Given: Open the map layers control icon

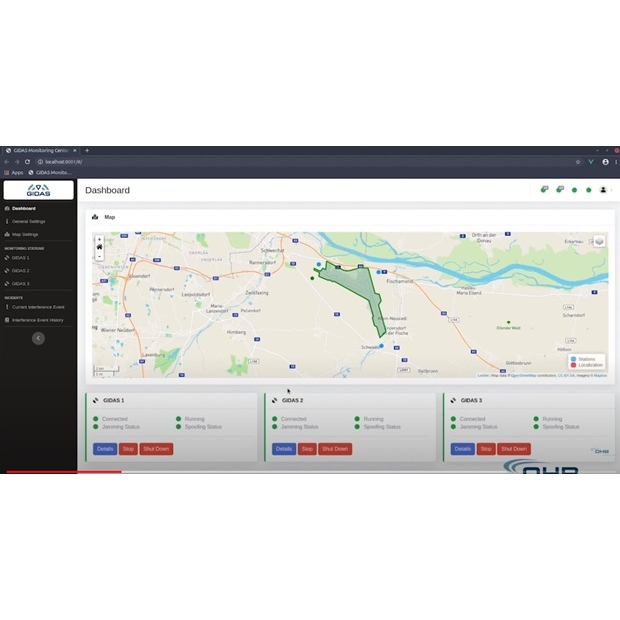Looking at the screenshot, I should click(x=599, y=241).
